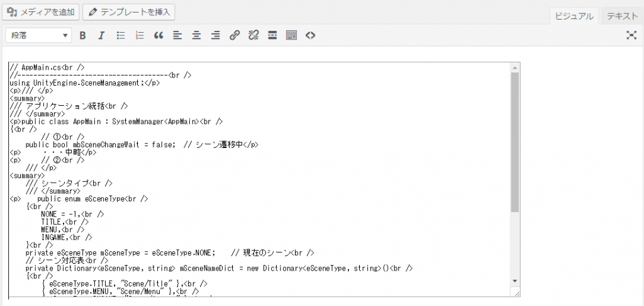Viewport: 644px width, 306px height.
Task: Click the 'NONE = -1,' line
Action: point(72,214)
